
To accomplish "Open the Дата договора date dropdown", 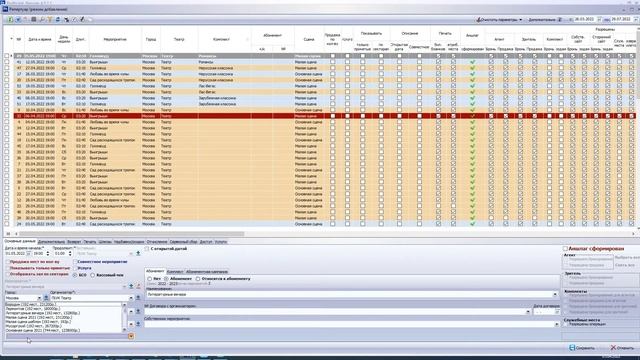I will coord(557,312).
